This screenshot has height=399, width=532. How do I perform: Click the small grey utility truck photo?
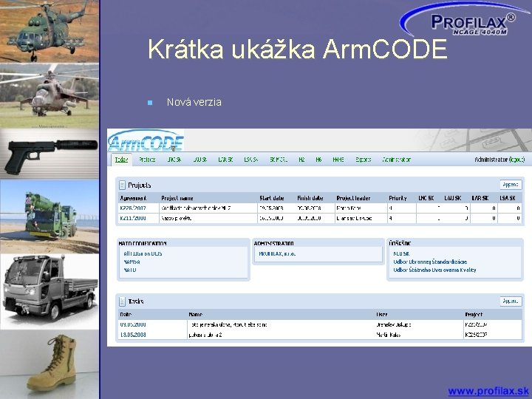tap(50, 292)
